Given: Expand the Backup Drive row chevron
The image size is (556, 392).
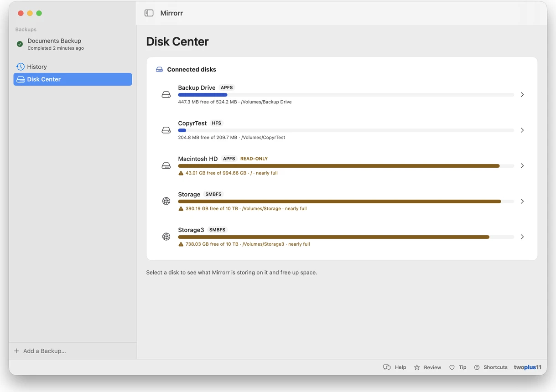Looking at the screenshot, I should click(522, 95).
